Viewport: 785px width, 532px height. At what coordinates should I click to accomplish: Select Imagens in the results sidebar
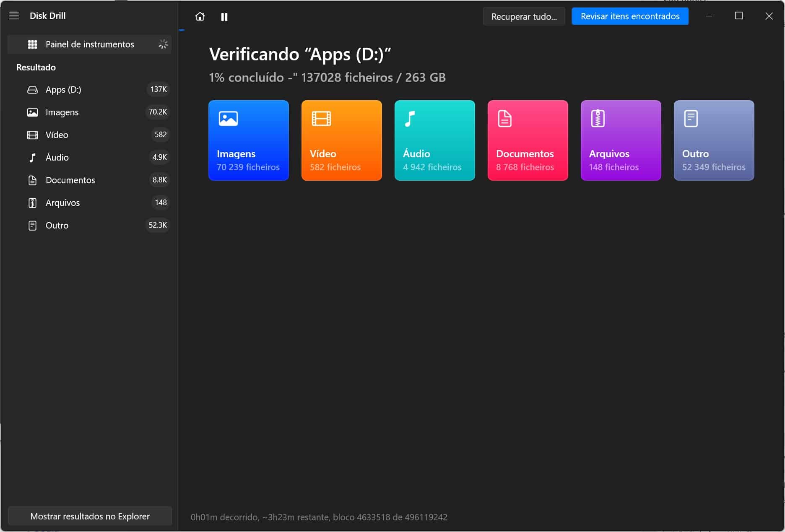click(62, 112)
